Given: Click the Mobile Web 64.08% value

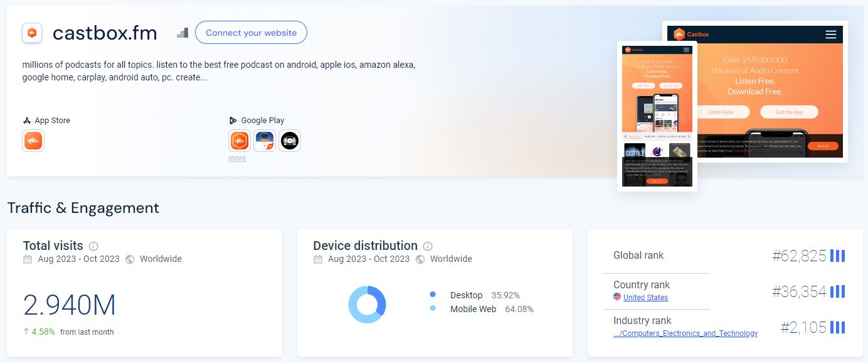Looking at the screenshot, I should point(519,309).
